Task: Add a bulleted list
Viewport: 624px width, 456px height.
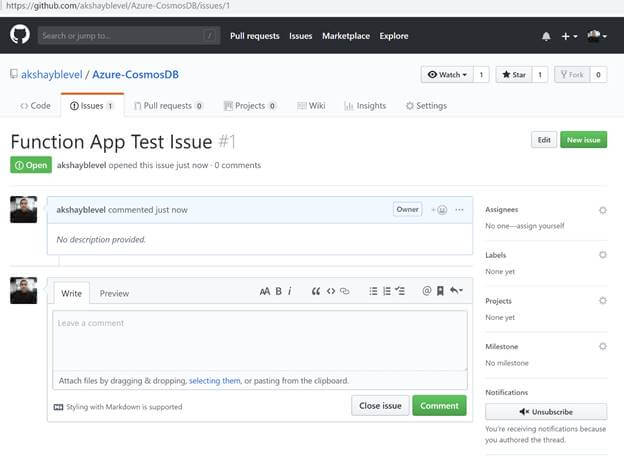Action: point(373,291)
